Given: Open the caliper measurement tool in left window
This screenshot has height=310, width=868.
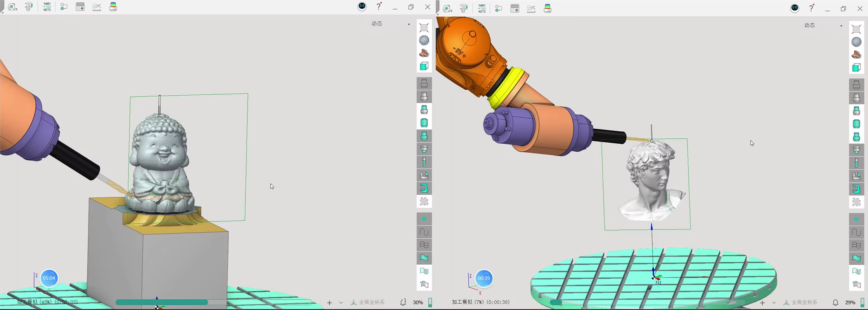Looking at the screenshot, I should [29, 7].
